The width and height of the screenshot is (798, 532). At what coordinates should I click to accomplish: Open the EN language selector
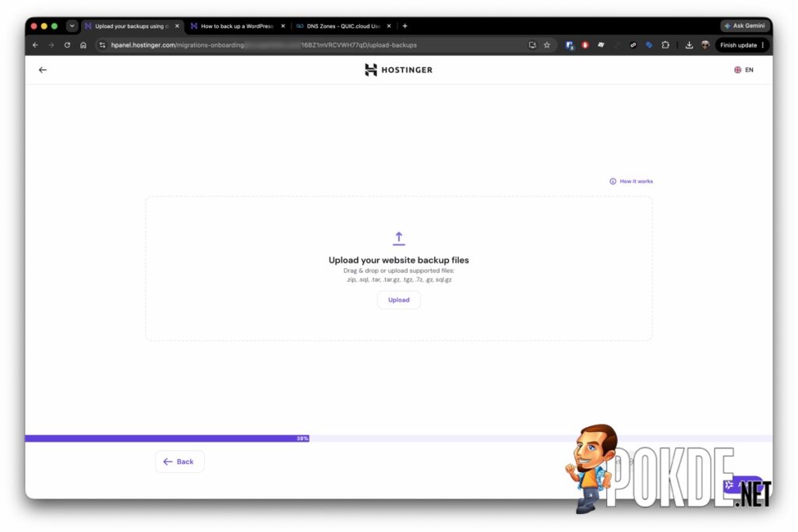pos(743,69)
